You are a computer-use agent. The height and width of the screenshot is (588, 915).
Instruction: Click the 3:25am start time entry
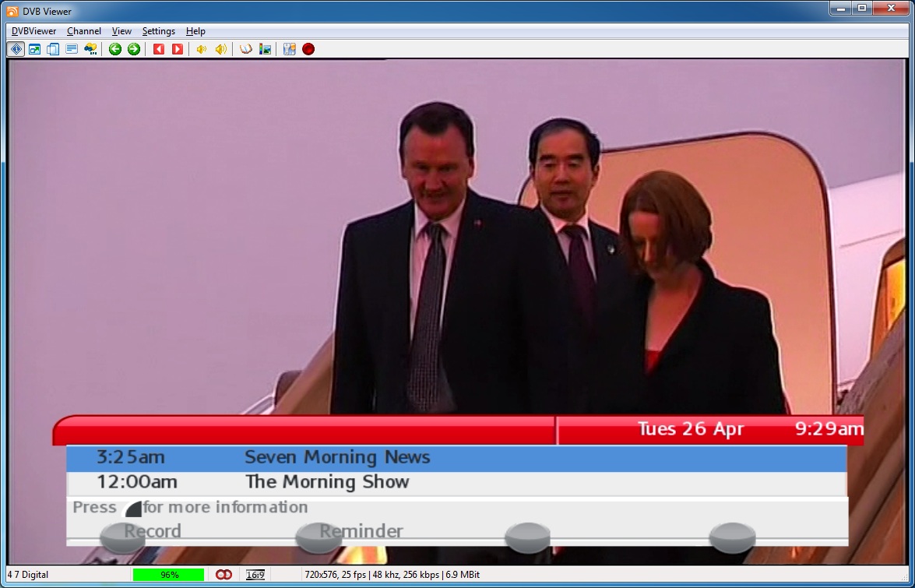click(x=131, y=457)
